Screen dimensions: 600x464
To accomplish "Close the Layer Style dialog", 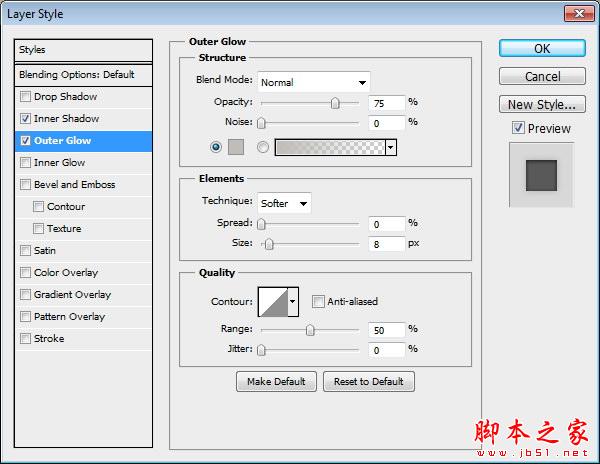I will tap(579, 14).
